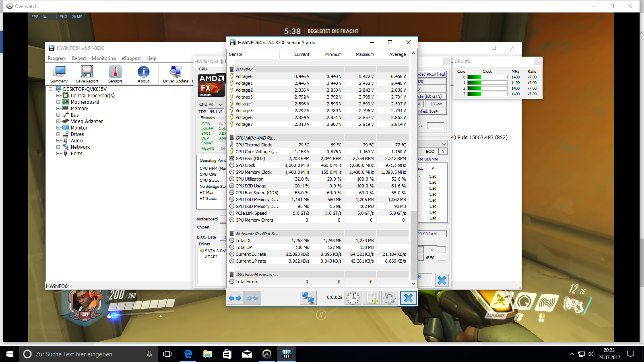Click the AMD FX processor logo
644x362 pixels.
click(x=211, y=85)
